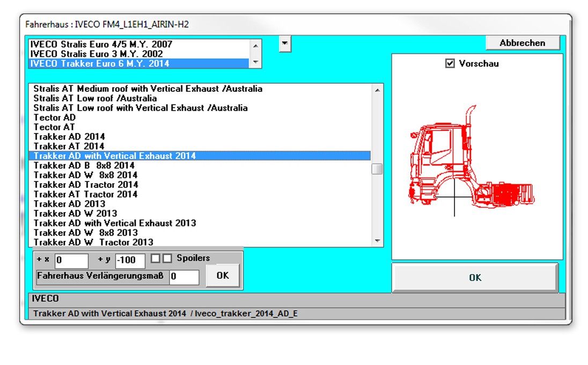Select Trakker AD with Vertical Exhaust 2014
Image resolution: width=588 pixels, height=365 pixels.
tap(200, 156)
